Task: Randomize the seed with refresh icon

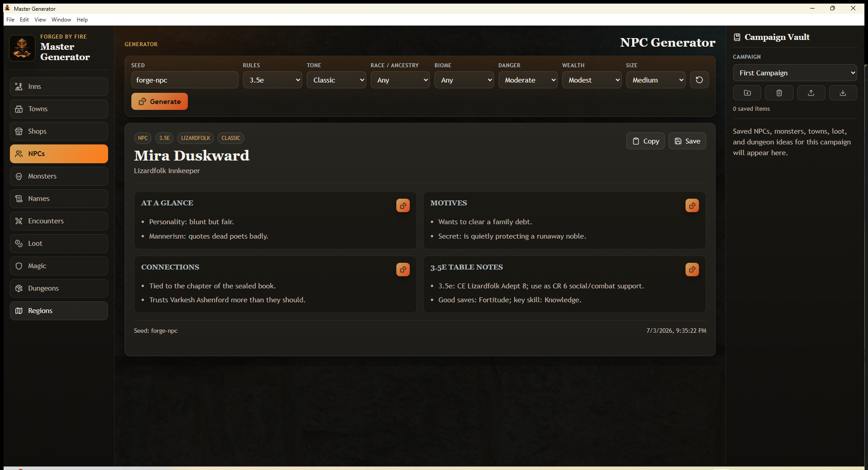Action: click(699, 80)
